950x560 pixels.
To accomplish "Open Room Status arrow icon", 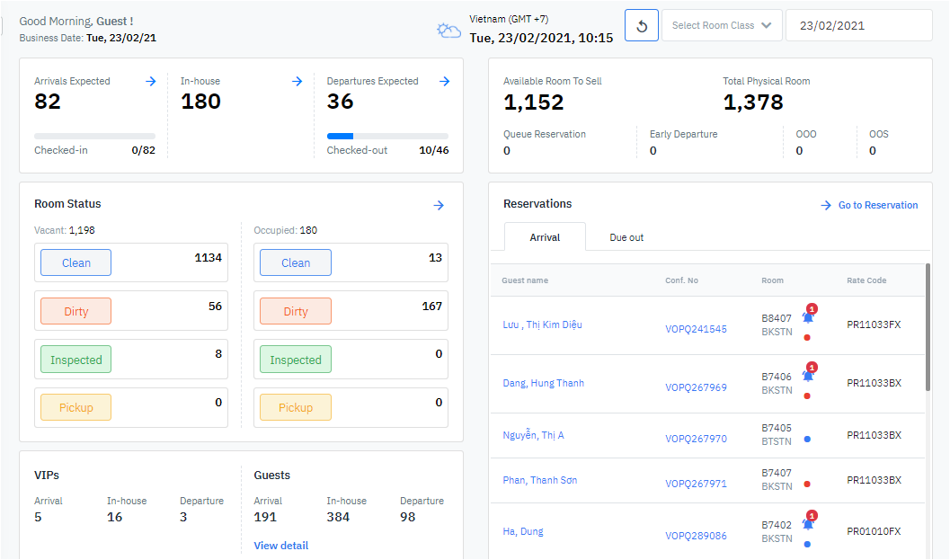I will click(439, 206).
